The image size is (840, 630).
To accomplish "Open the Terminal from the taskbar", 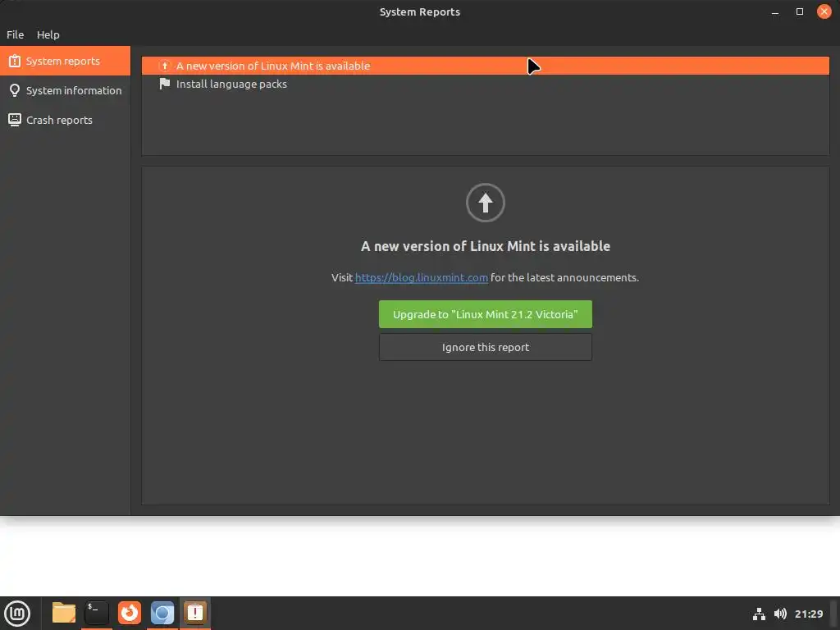I will [97, 613].
